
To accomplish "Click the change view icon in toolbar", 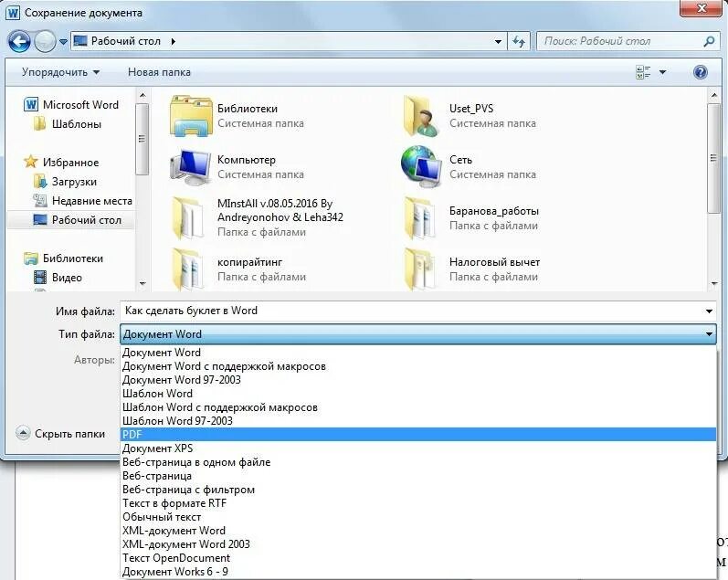I will (643, 72).
